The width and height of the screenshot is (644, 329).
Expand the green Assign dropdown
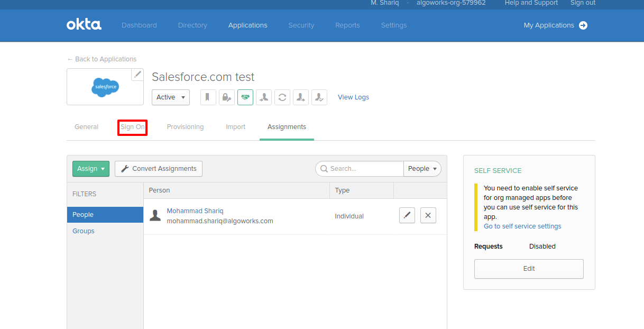point(91,169)
